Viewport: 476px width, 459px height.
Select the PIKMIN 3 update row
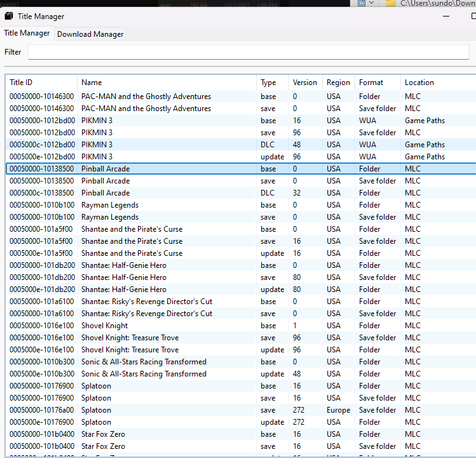coord(241,157)
